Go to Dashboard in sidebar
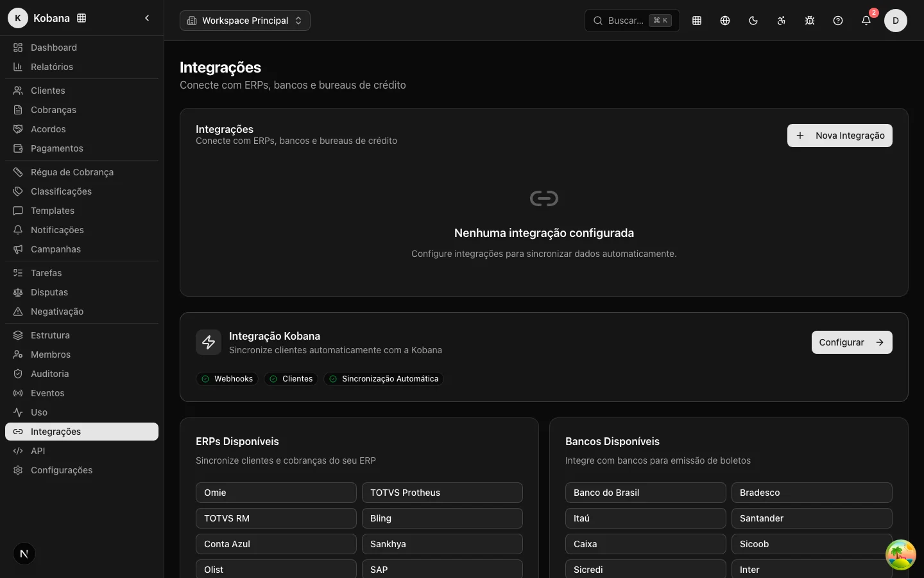Screen dimensions: 924x578 point(81,48)
